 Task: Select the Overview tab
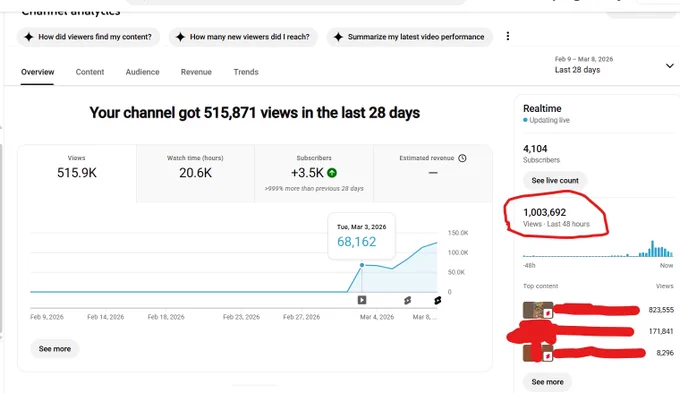click(37, 72)
